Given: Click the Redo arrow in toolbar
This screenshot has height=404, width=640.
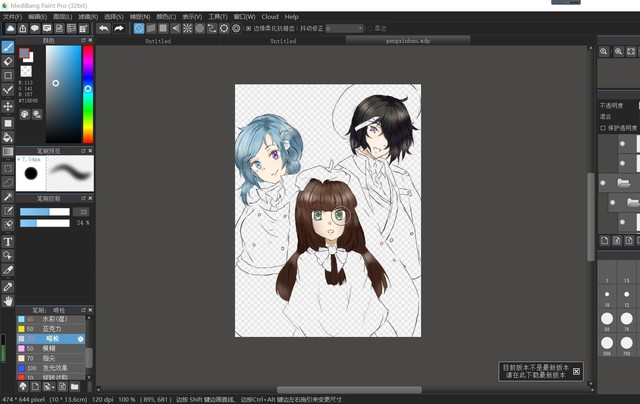Looking at the screenshot, I should (x=119, y=28).
